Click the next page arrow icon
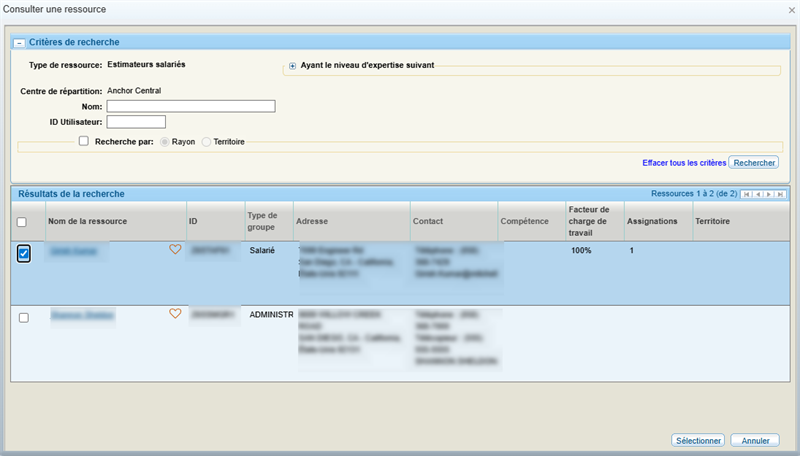This screenshot has width=800, height=456. pos(769,194)
